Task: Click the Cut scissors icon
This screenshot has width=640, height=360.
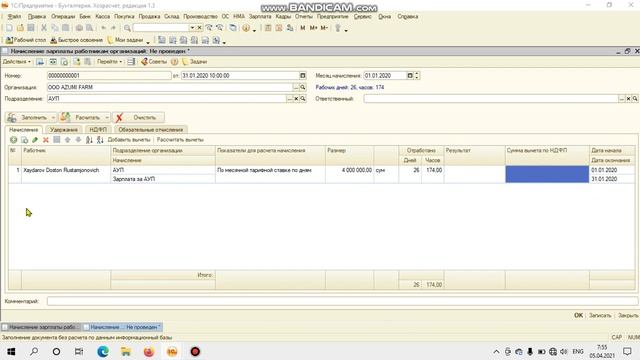Action: tap(44, 28)
